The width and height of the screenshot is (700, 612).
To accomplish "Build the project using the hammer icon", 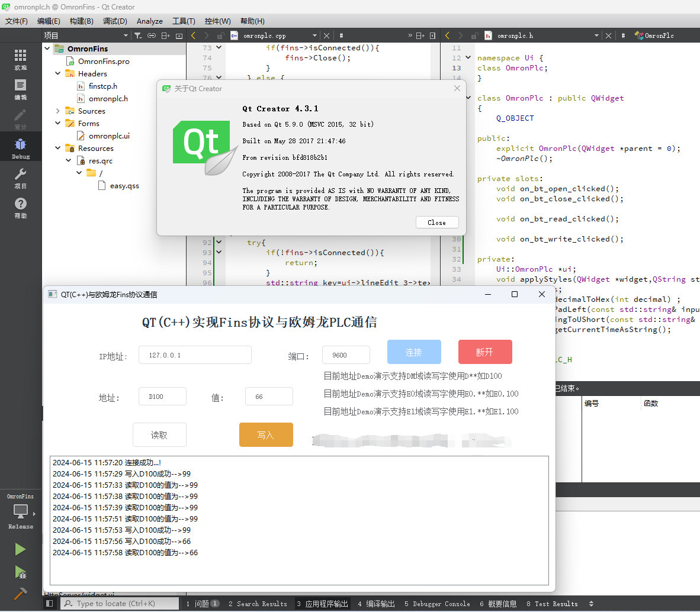I will point(20,593).
